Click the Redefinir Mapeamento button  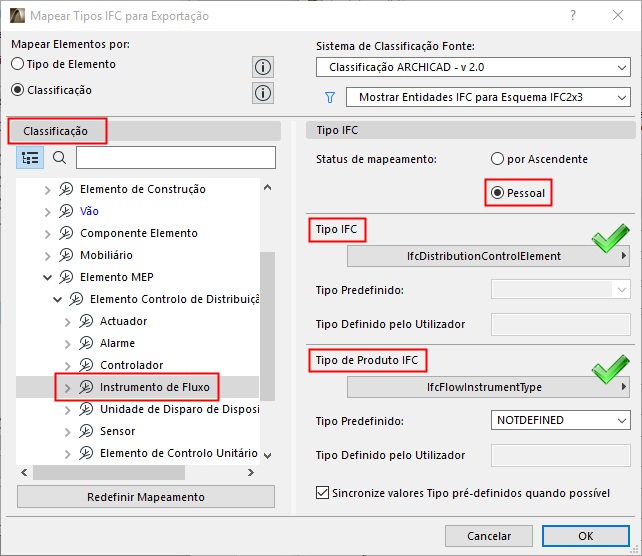tap(146, 497)
